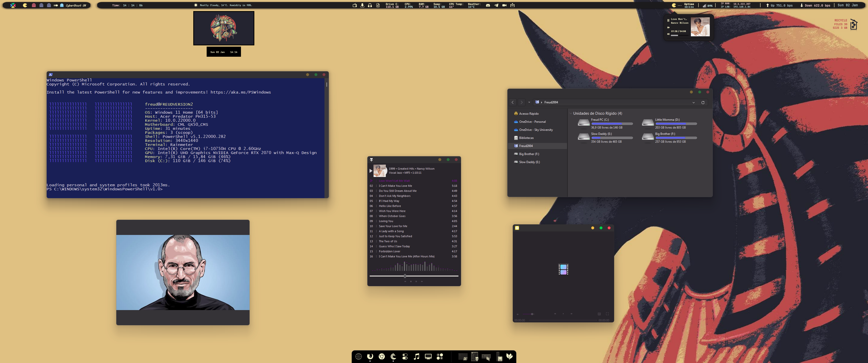Open recent locations dropdown arrow in explorer
This screenshot has width=868, height=363.
point(529,102)
